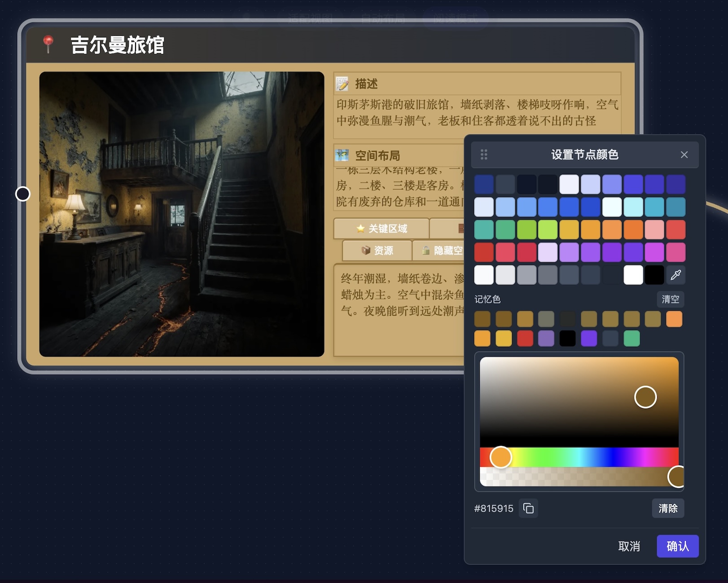Click the map icon next to 空间布局

(x=342, y=155)
